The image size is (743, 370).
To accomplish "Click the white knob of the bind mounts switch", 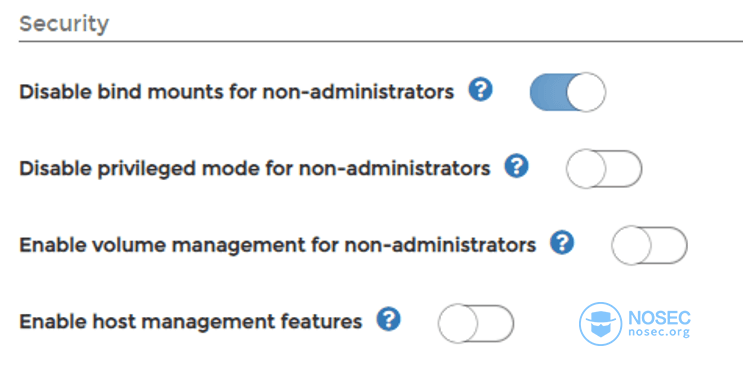I will click(x=586, y=92).
